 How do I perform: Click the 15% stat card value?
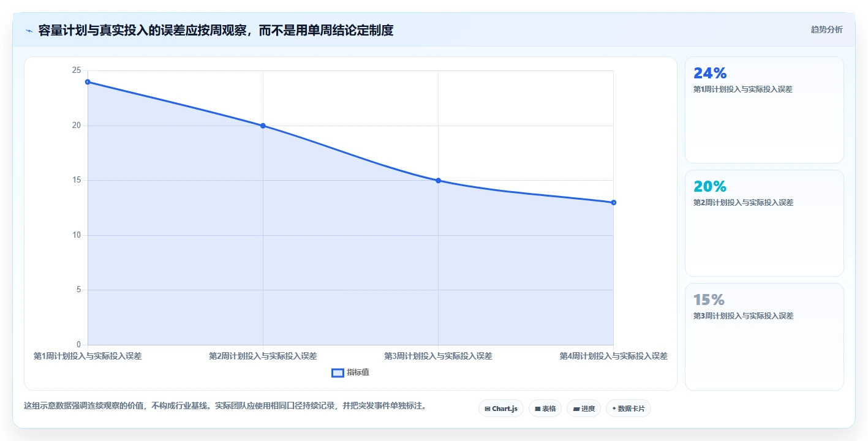coord(709,300)
